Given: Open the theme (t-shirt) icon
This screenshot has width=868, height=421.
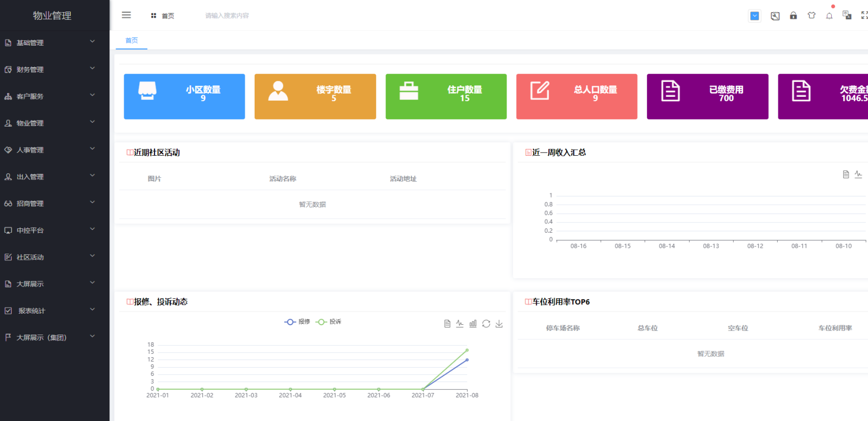Looking at the screenshot, I should click(811, 15).
